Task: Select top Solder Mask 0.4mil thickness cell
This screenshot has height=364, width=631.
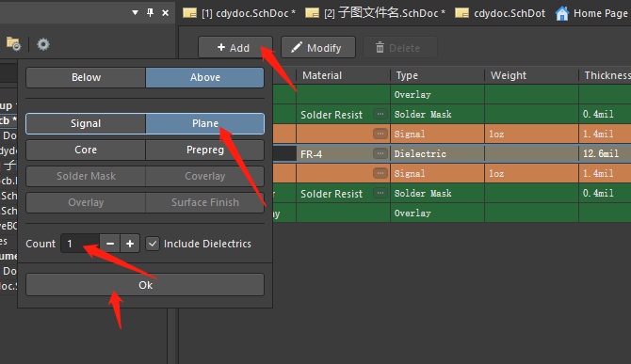Action: tap(605, 114)
